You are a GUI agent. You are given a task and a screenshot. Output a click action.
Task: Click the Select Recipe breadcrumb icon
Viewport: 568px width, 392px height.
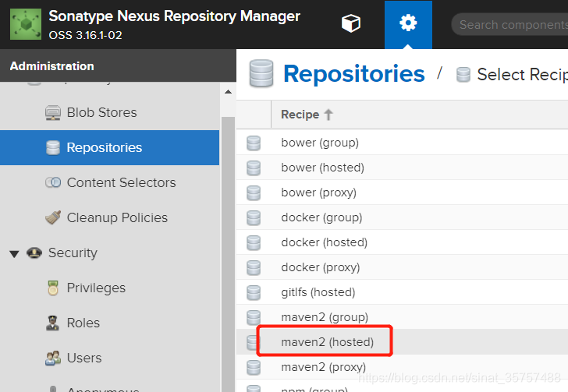pyautogui.click(x=463, y=75)
